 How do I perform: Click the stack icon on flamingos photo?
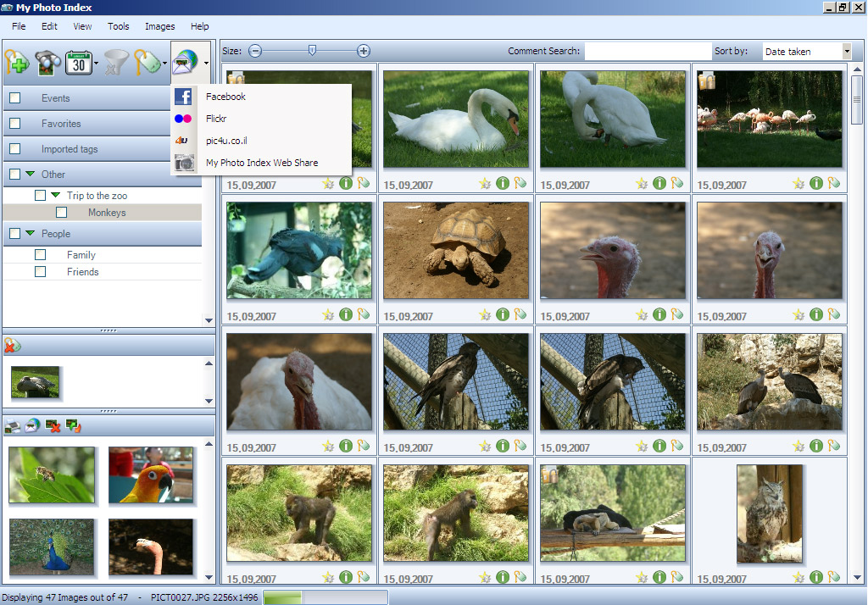[x=707, y=80]
